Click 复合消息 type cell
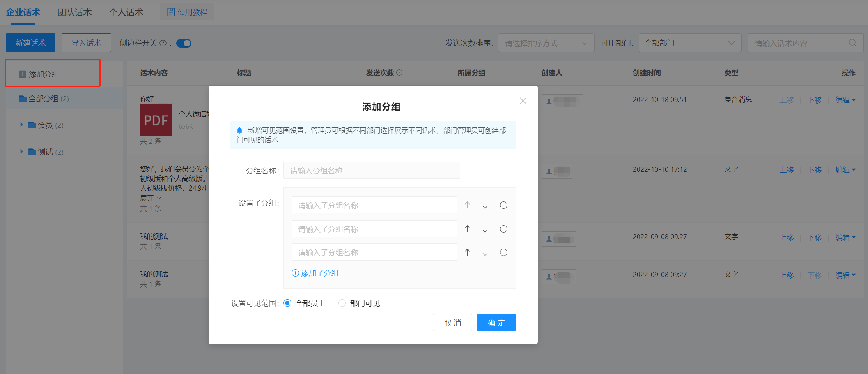This screenshot has width=868, height=374. click(x=738, y=99)
